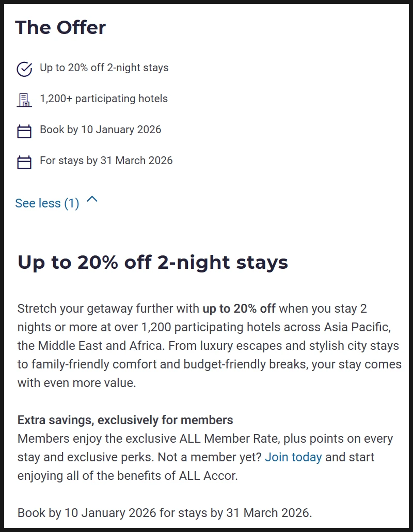Click the "For stays by 31 March 2026" list item

point(106,160)
